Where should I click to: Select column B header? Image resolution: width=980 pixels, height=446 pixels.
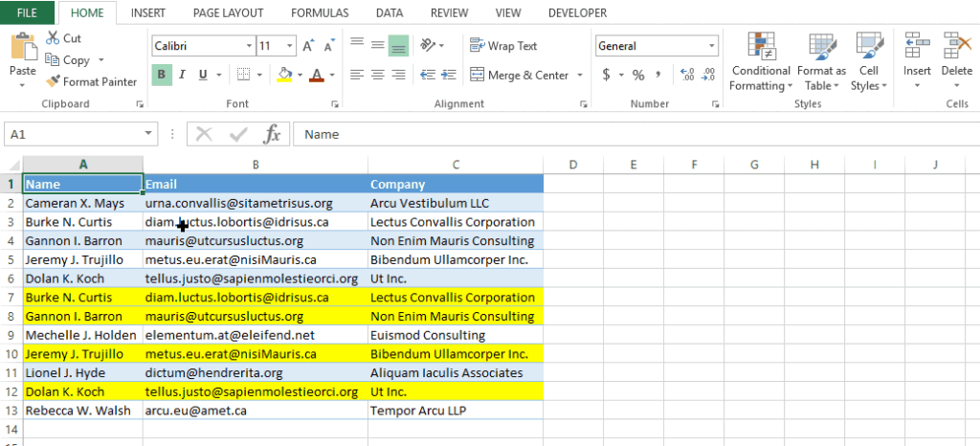coord(256,165)
